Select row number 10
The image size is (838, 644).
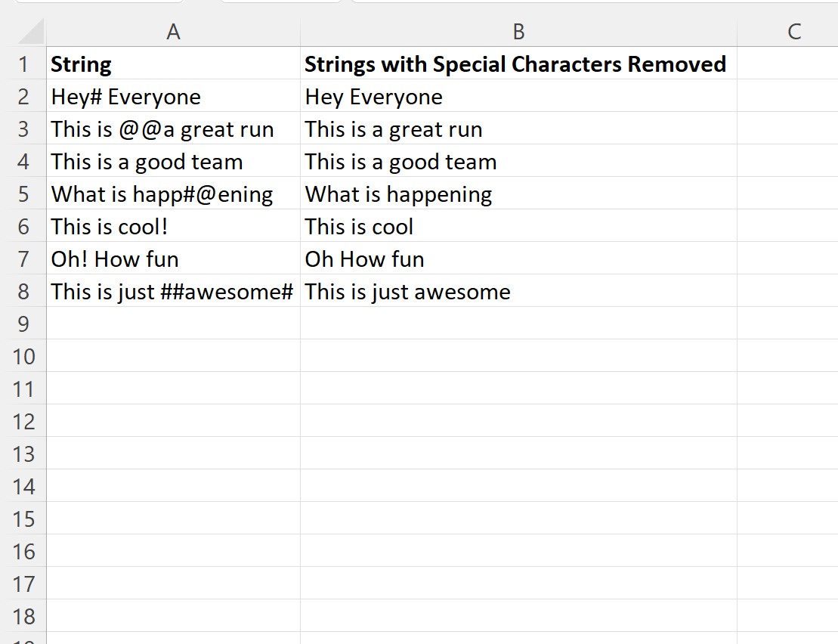tap(25, 356)
